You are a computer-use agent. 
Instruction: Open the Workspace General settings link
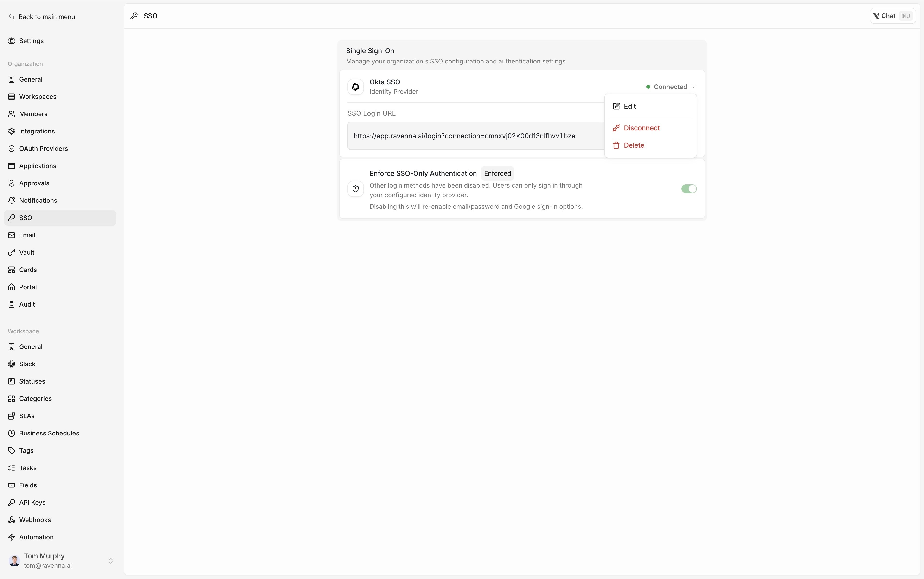(x=60, y=346)
